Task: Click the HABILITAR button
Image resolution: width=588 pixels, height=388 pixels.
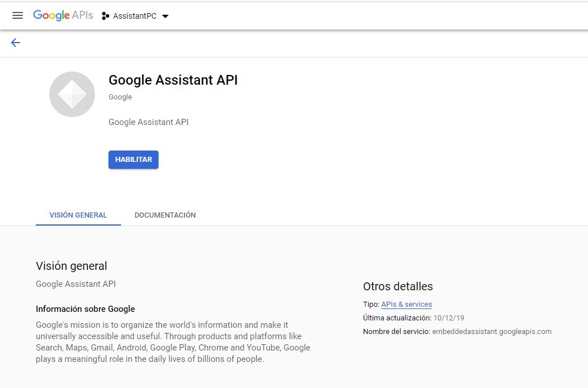Action: [x=134, y=160]
